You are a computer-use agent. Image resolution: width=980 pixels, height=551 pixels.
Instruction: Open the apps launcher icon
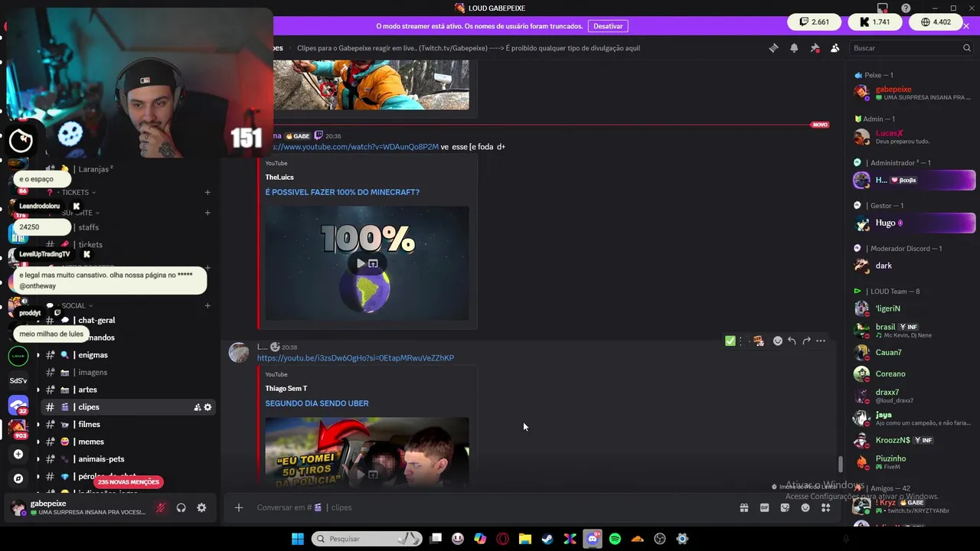coord(826,507)
